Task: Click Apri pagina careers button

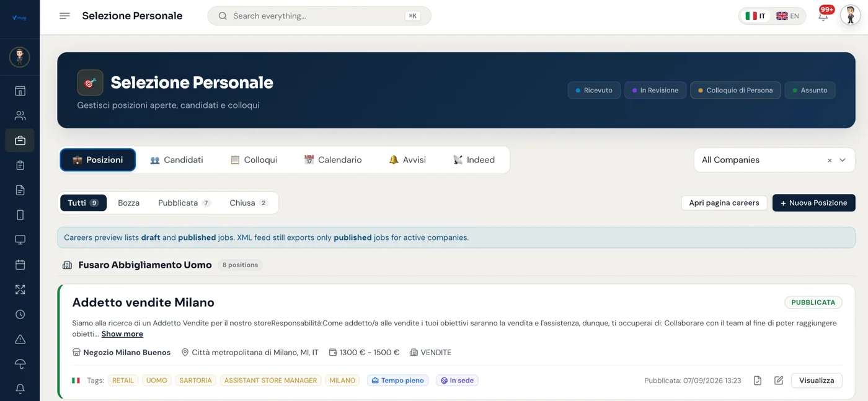Action: click(x=724, y=203)
